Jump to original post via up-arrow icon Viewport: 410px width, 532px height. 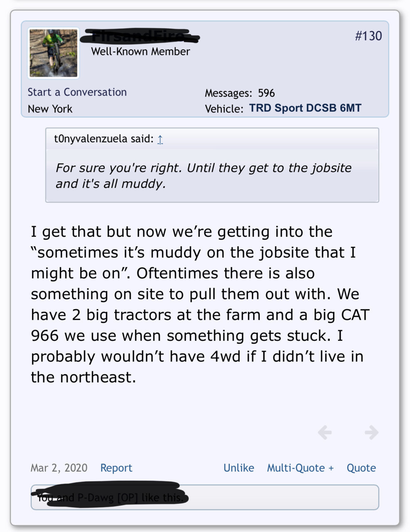point(160,139)
